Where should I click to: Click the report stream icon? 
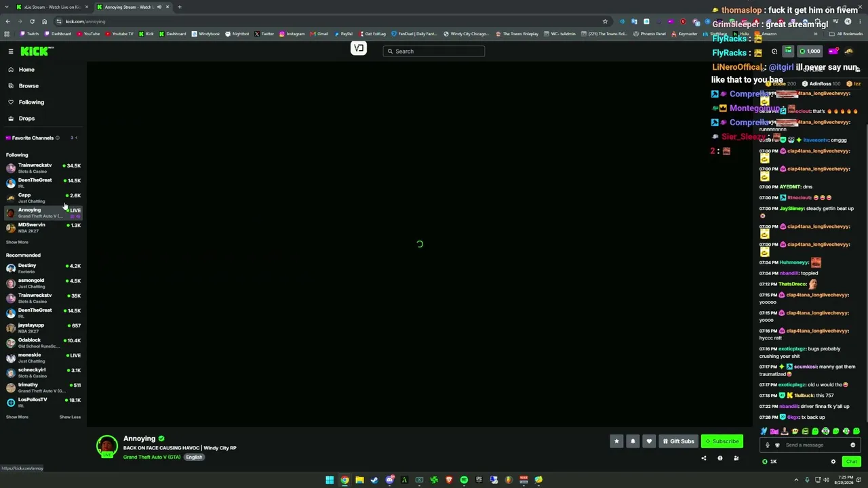[x=720, y=458]
